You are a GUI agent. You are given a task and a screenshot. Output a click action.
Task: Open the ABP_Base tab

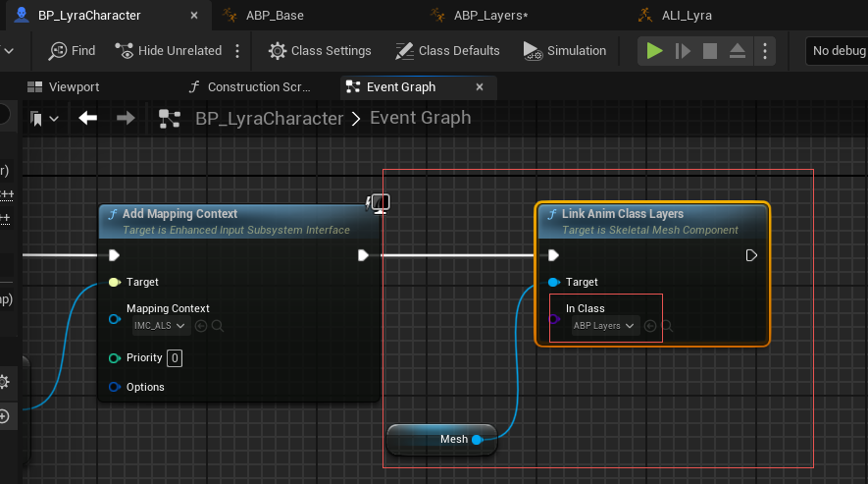[275, 15]
